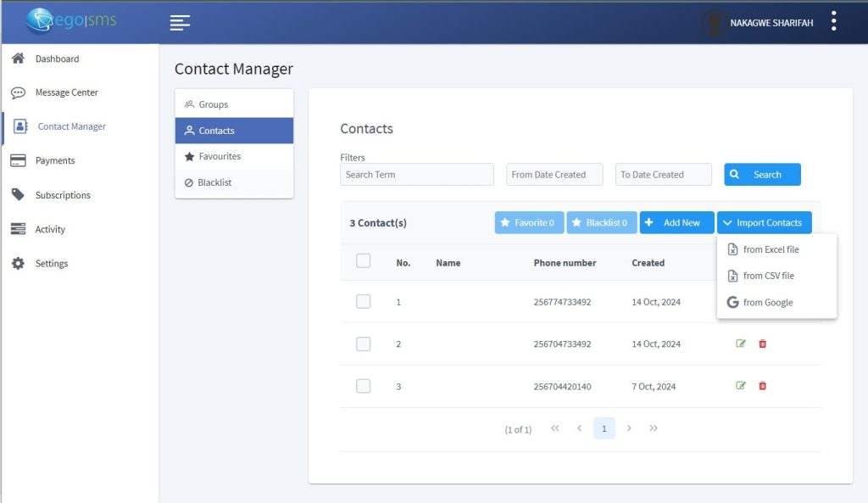Go to next page in pagination
The width and height of the screenshot is (868, 503).
(x=629, y=428)
